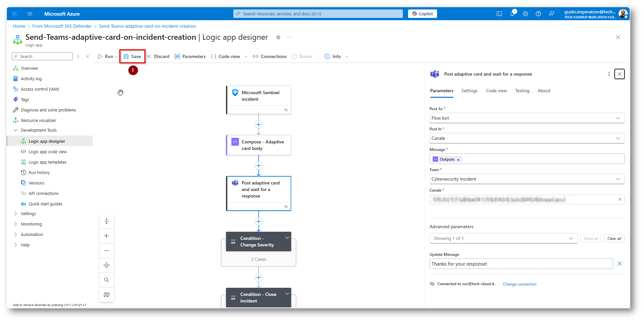Click the Update Message text field
Image resolution: width=644 pixels, height=322 pixels.
521,264
